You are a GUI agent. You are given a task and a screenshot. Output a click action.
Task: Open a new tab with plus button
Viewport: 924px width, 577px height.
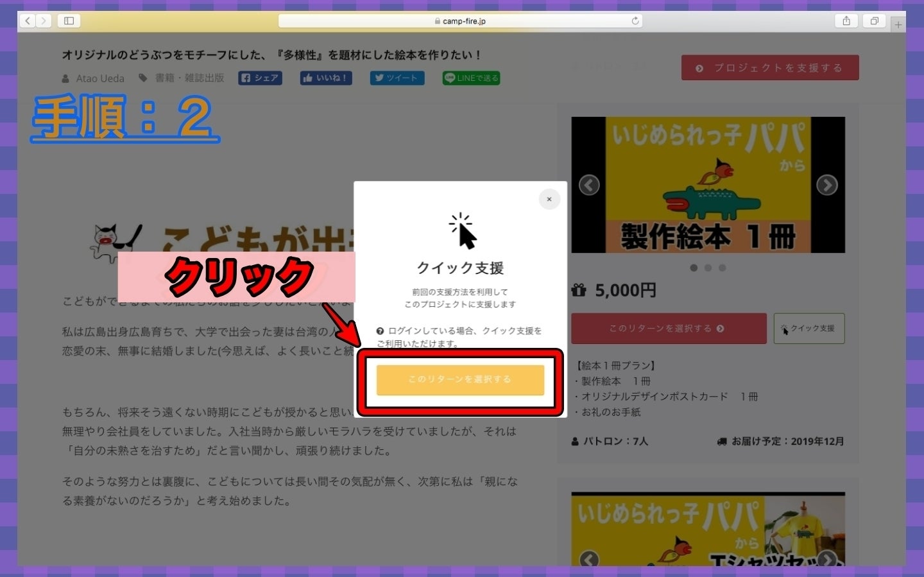[x=898, y=24]
